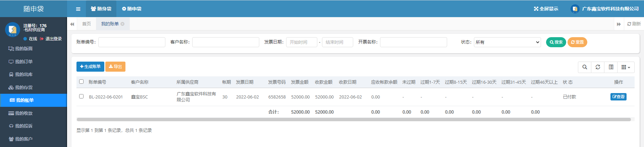
Task: Click the 生成账单 button
Action: (x=90, y=67)
